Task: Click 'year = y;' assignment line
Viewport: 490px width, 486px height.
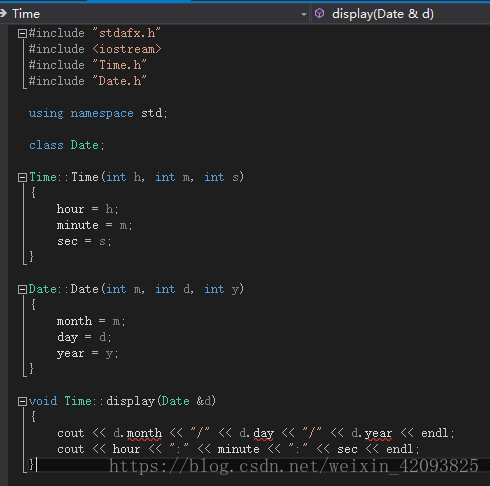Action: coord(87,353)
